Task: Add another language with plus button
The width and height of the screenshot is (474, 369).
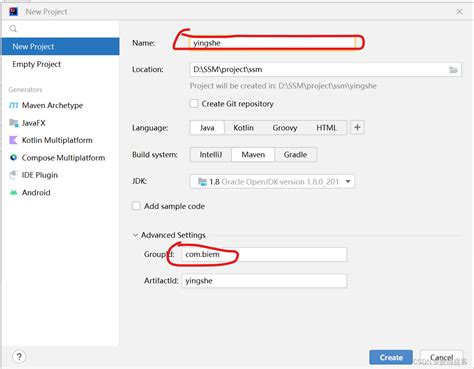Action: coord(357,128)
